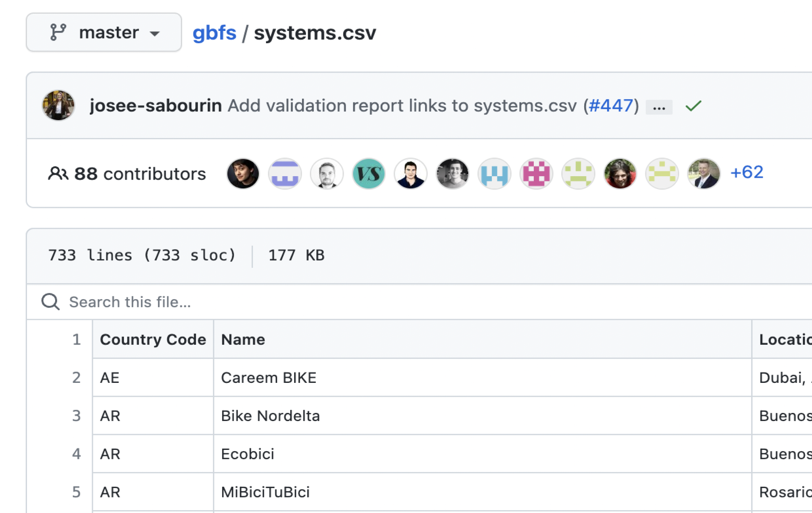Select line number 4
The image size is (812, 513).
(77, 453)
